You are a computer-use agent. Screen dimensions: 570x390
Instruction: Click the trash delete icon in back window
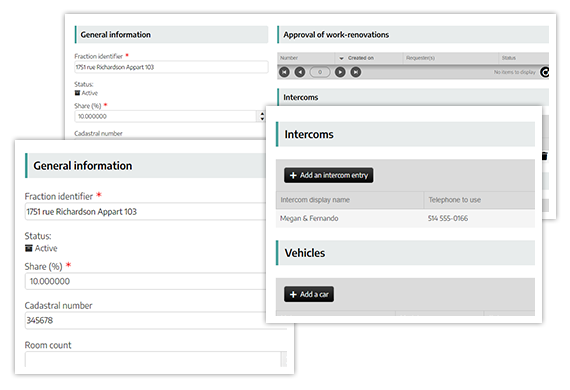(545, 156)
